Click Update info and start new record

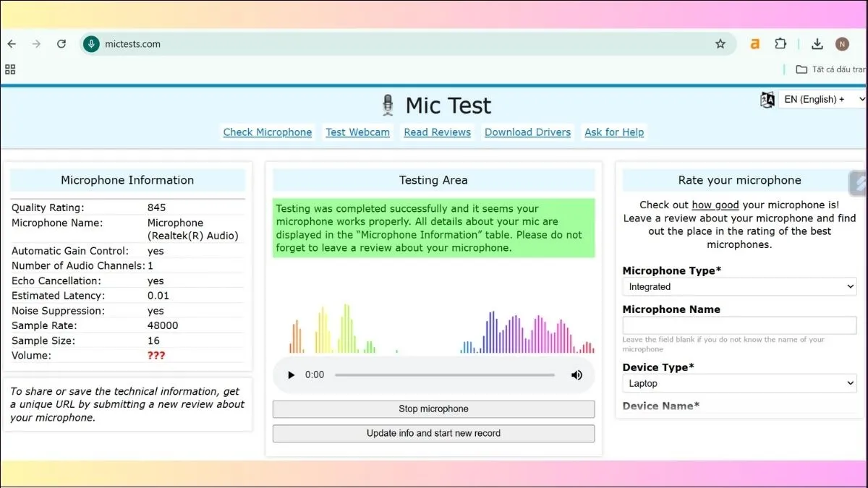point(433,434)
